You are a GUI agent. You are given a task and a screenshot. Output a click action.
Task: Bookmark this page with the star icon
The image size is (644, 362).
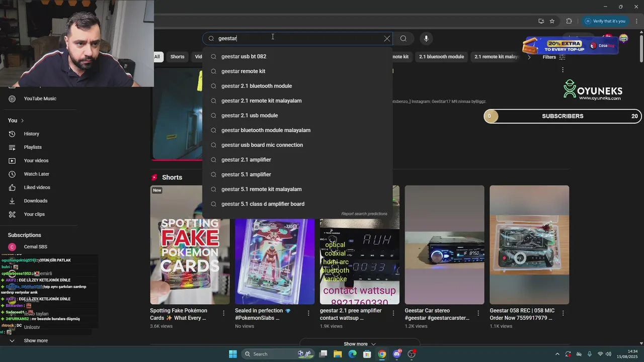click(x=552, y=21)
